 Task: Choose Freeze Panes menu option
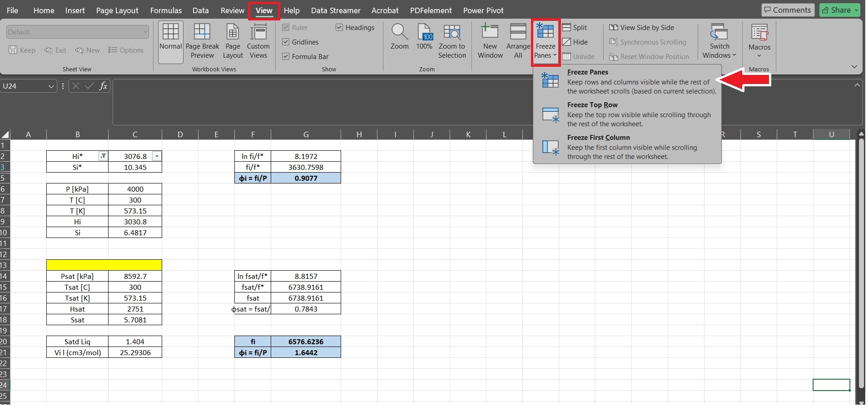pos(627,82)
